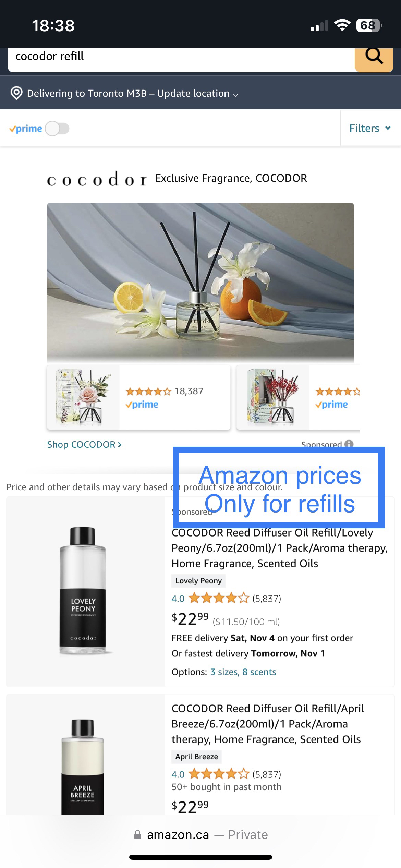Viewport: 401px width, 868px height.
Task: Tap the location pin icon
Action: [16, 93]
